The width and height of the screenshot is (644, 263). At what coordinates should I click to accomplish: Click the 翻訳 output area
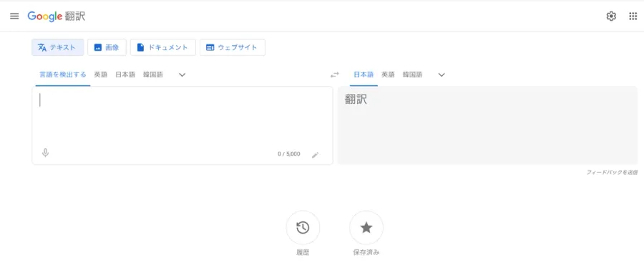(x=487, y=125)
